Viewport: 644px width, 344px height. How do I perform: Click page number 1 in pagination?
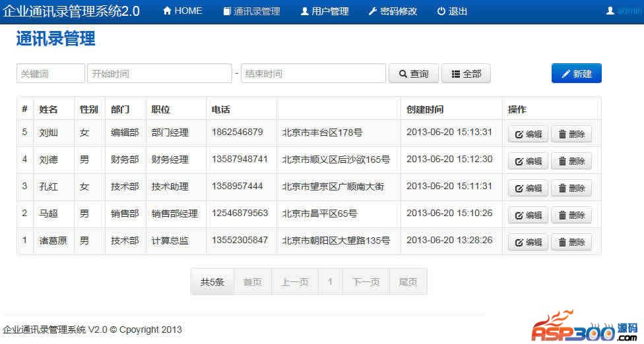click(330, 281)
